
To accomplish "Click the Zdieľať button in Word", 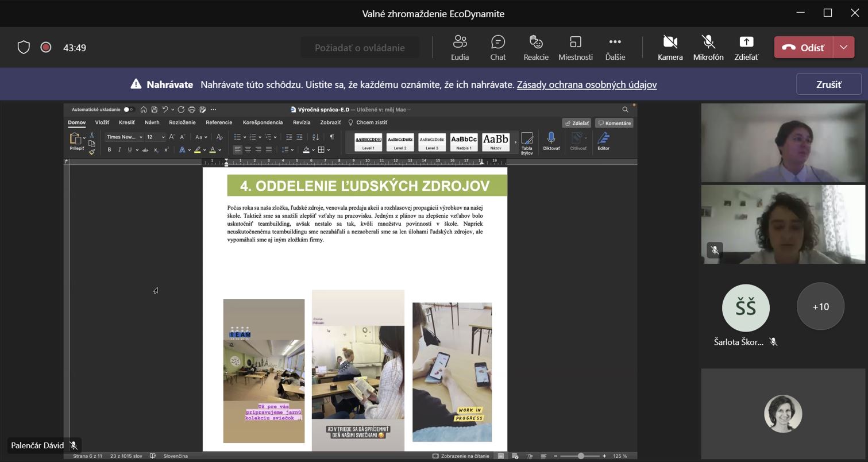I will (x=577, y=123).
